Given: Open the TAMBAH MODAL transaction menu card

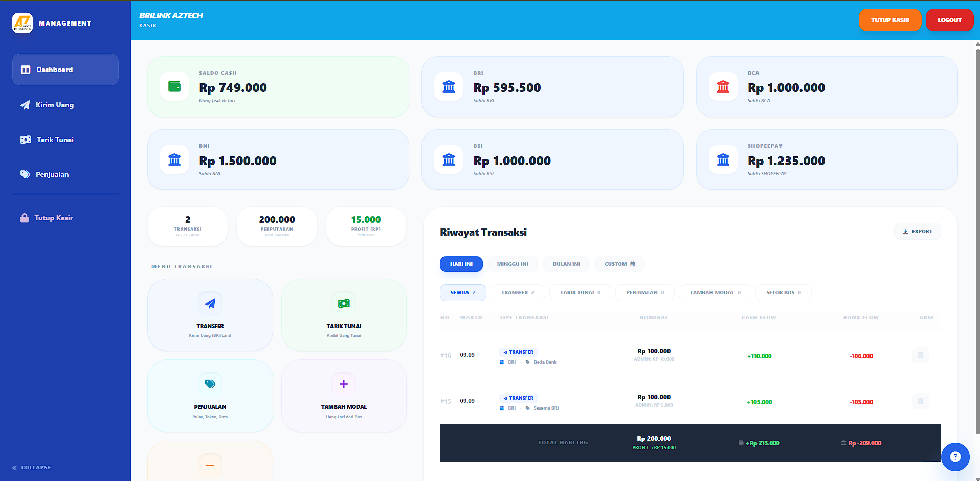Looking at the screenshot, I should pyautogui.click(x=344, y=396).
